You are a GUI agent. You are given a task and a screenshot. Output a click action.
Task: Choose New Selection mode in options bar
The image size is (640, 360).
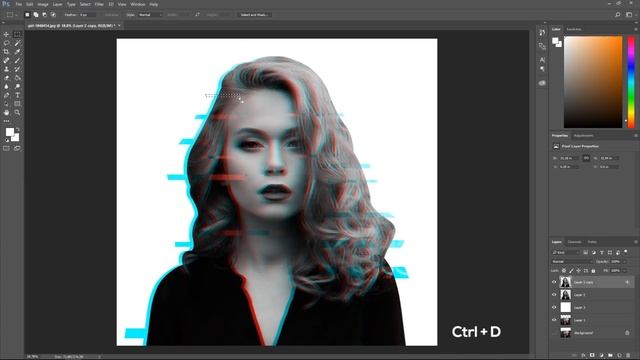pyautogui.click(x=27, y=15)
